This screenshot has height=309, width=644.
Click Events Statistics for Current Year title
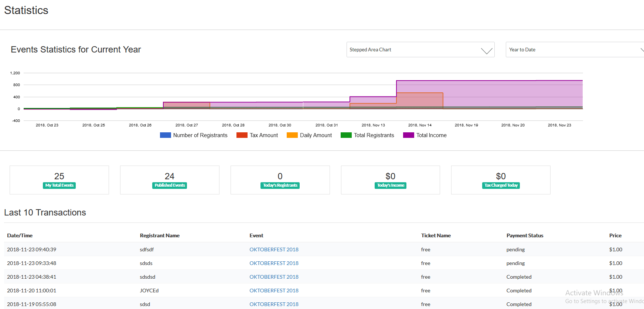pyautogui.click(x=76, y=50)
